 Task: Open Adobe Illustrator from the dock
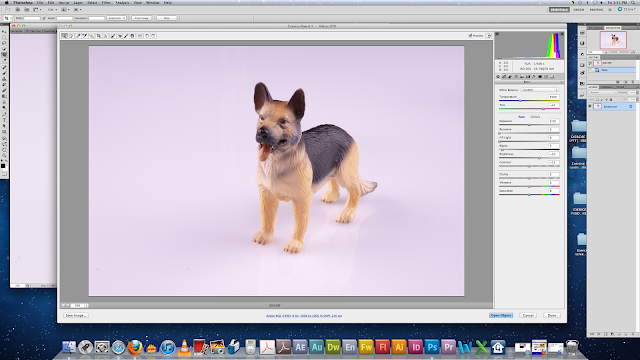point(399,347)
